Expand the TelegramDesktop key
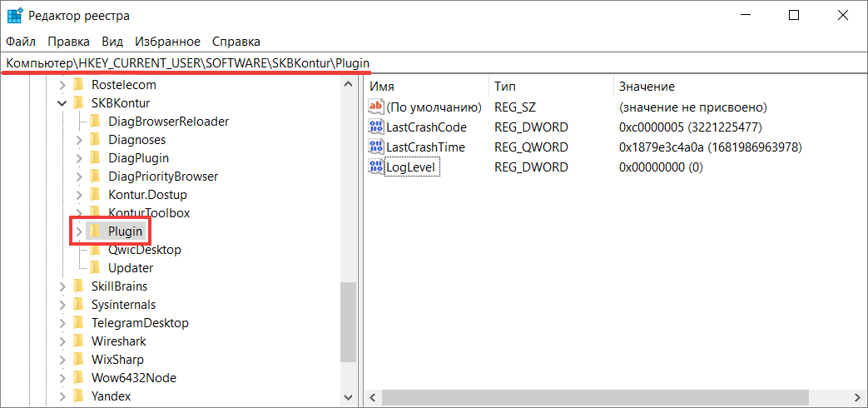 click(62, 323)
